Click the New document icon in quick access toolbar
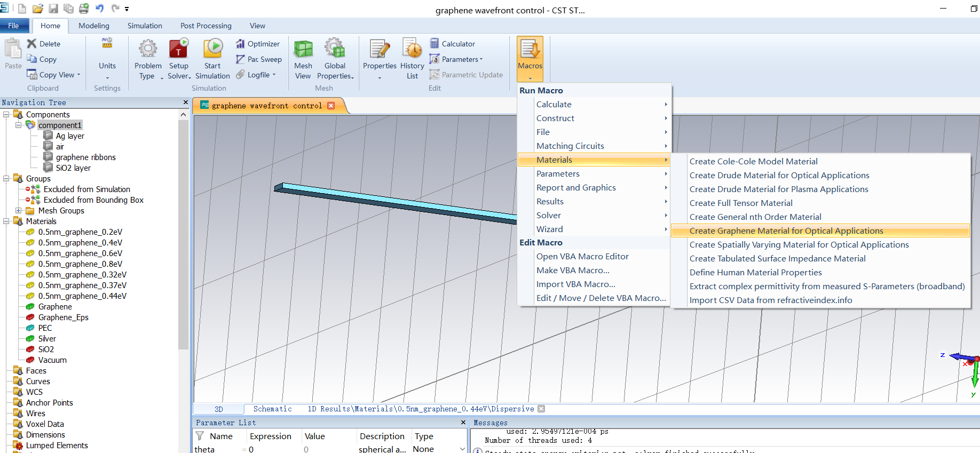Image resolution: width=980 pixels, height=453 pixels. pos(22,9)
